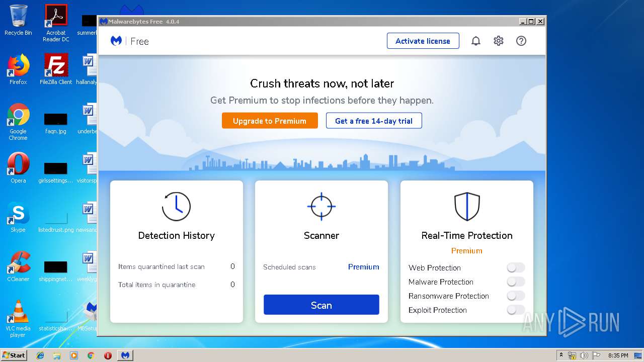Image resolution: width=644 pixels, height=362 pixels.
Task: Click 'Total items in quarantine' row
Action: click(x=177, y=285)
